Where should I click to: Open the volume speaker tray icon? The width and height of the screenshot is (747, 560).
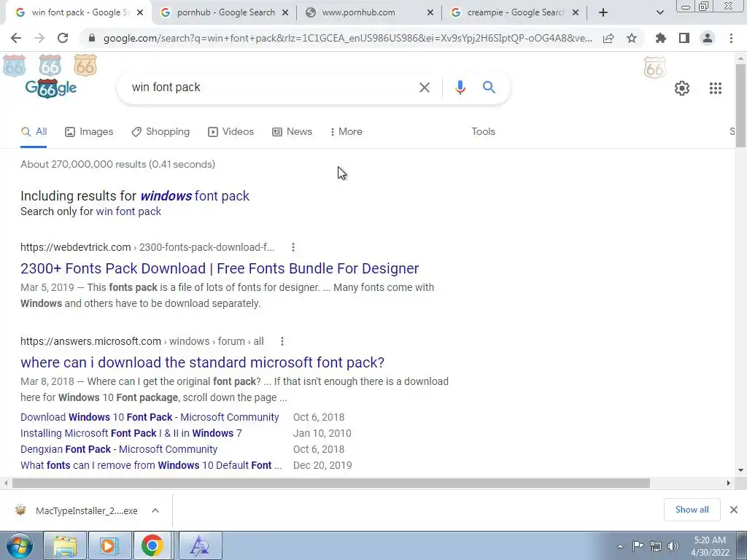673,546
